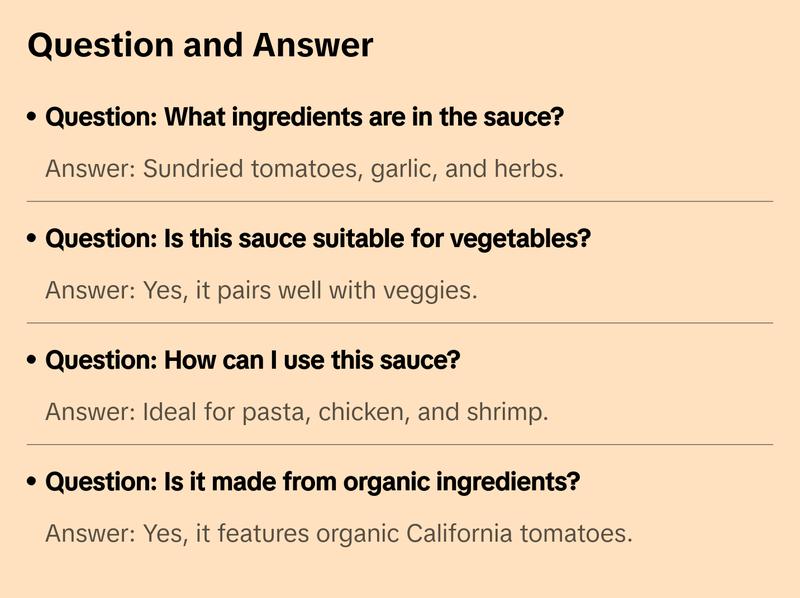Click the answer about organic California tomatoes
Image resolution: width=800 pixels, height=598 pixels.
338,534
